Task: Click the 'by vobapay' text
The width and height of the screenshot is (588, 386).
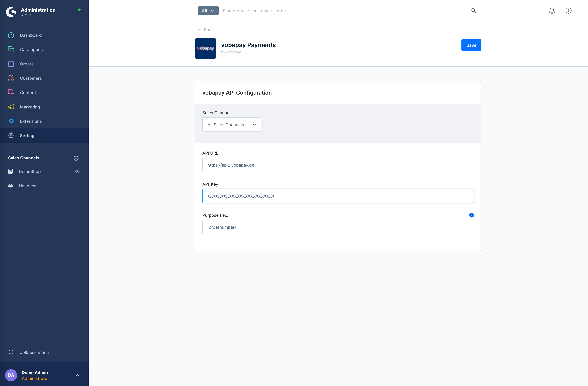Action: point(231,52)
